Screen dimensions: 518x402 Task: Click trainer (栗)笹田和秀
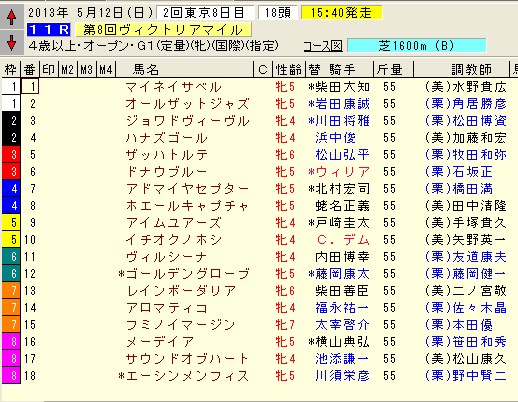point(466,342)
